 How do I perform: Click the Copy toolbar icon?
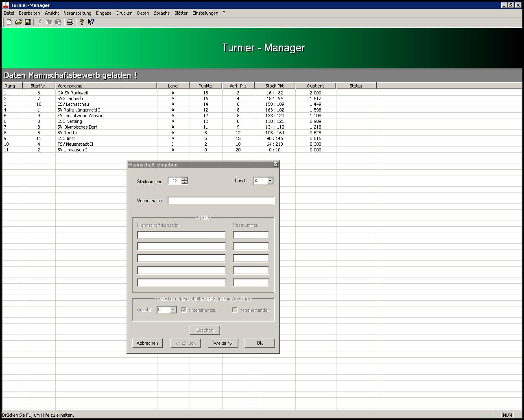pyautogui.click(x=49, y=22)
